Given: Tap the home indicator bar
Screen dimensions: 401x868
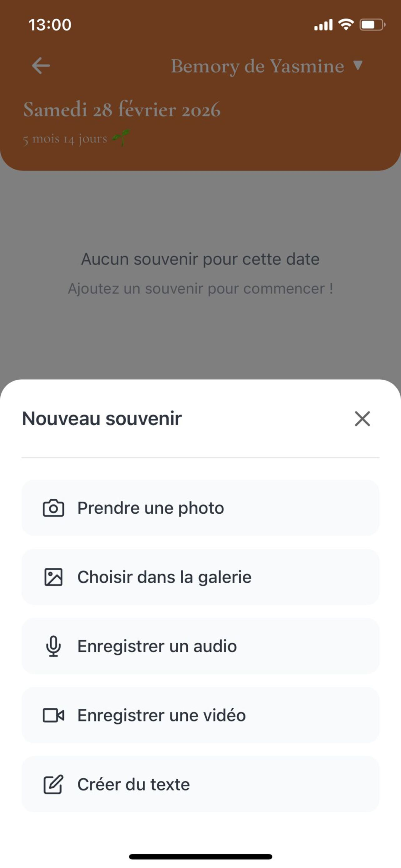Looking at the screenshot, I should tap(200, 857).
